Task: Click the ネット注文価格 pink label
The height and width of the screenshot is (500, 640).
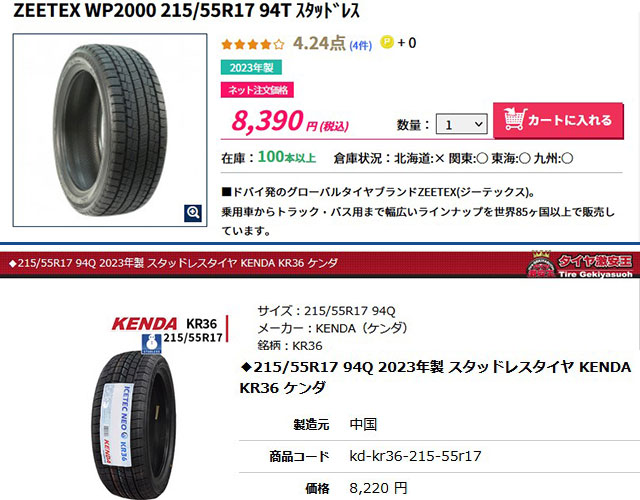Action: (x=257, y=90)
